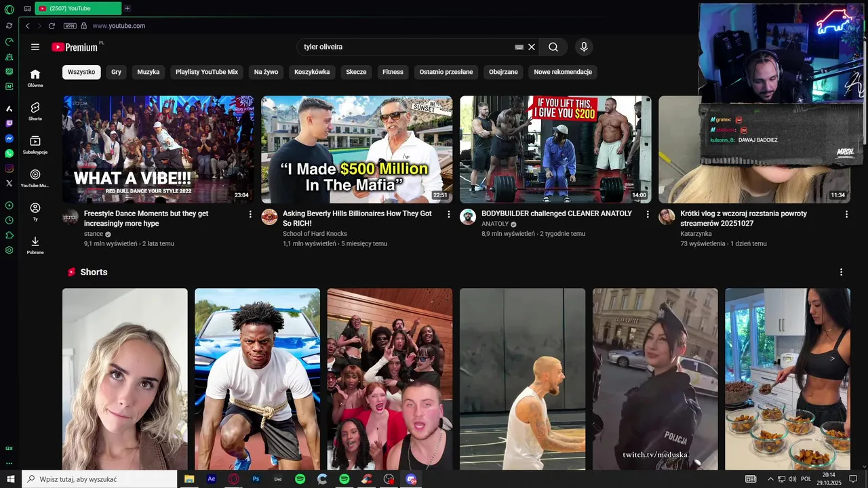Viewport: 868px width, 488px height.
Task: Open Opera sidebar settings gear
Action: (9, 250)
